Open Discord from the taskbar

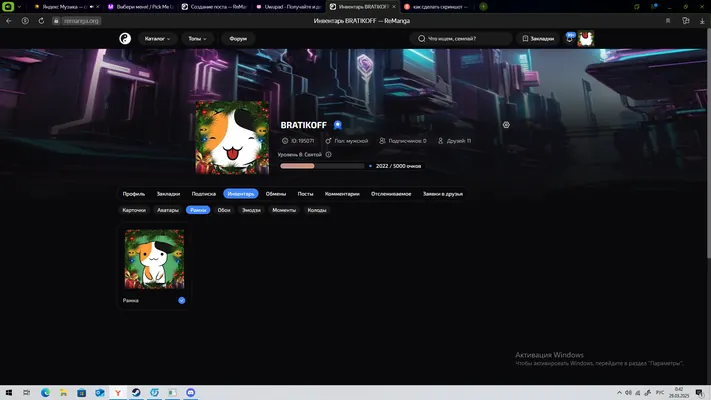tap(190, 392)
